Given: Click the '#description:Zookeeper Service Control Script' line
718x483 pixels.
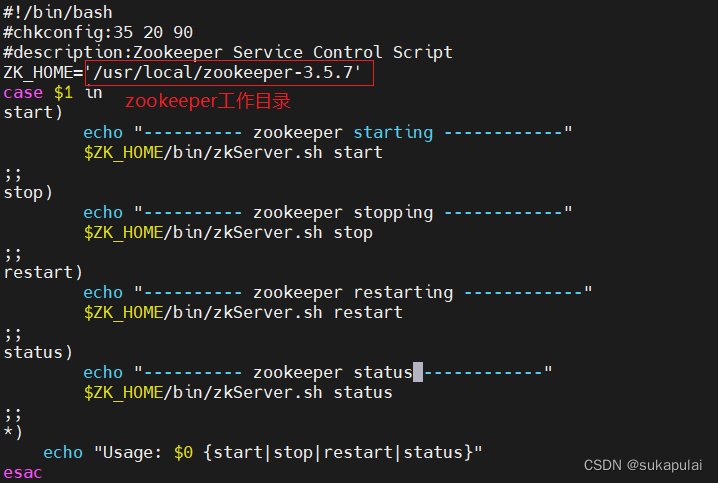Looking at the screenshot, I should pos(228,53).
